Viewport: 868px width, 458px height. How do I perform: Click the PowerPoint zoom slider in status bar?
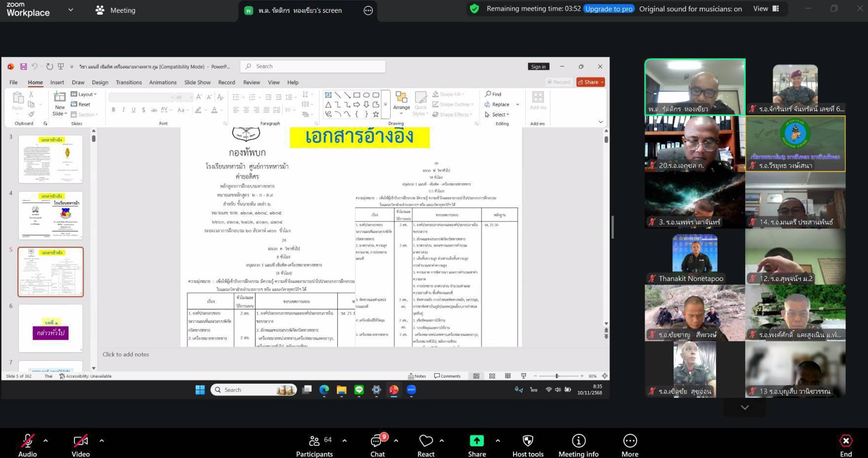(x=557, y=376)
